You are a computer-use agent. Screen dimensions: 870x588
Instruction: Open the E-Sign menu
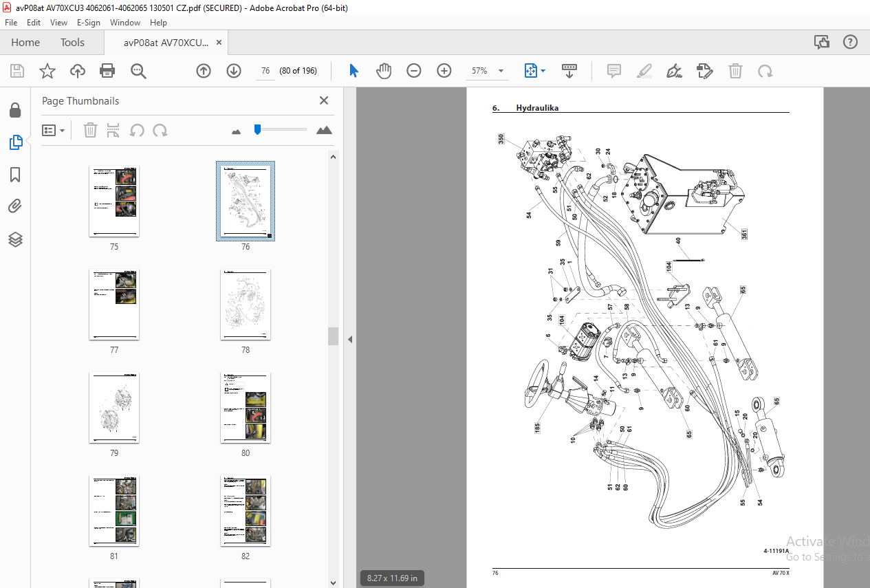(88, 22)
